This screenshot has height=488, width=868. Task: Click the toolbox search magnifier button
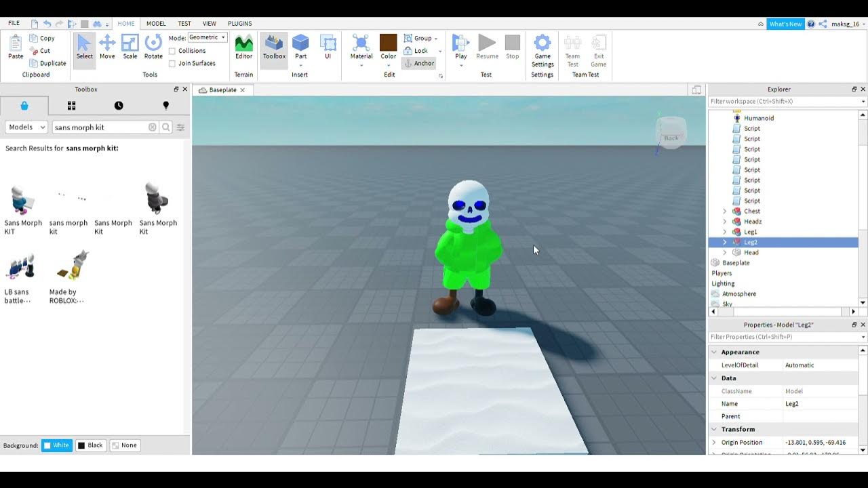pyautogui.click(x=166, y=127)
